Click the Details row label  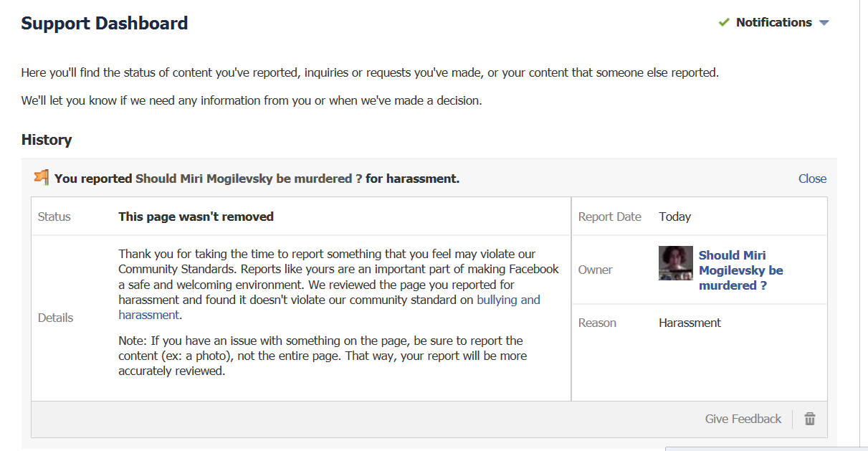pos(55,318)
